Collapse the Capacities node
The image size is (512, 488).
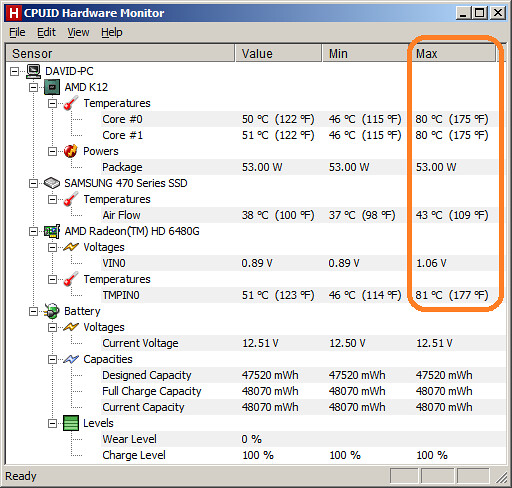(x=52, y=359)
